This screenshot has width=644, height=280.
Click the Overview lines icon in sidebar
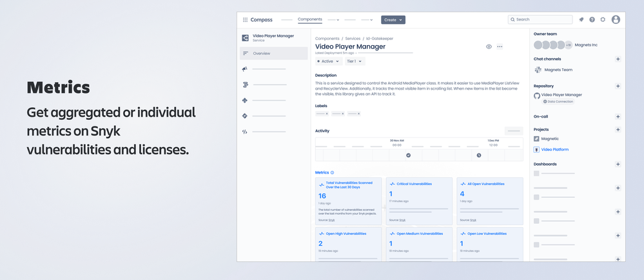246,54
